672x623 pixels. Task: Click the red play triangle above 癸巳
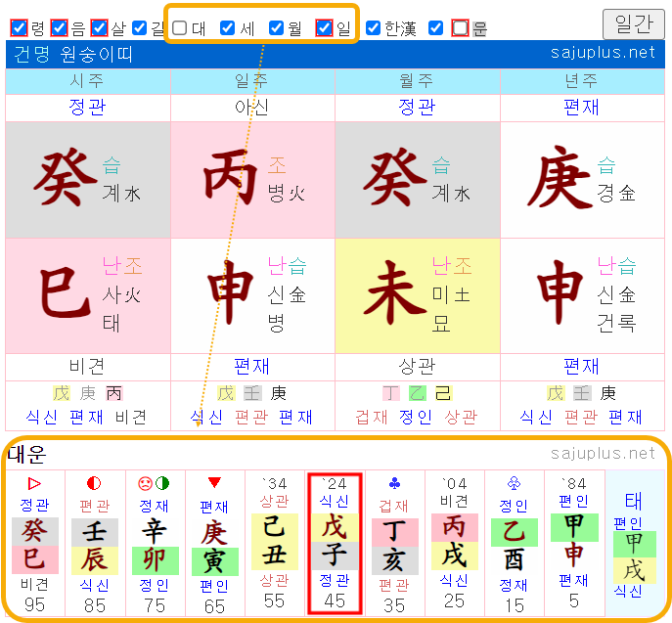point(34,483)
